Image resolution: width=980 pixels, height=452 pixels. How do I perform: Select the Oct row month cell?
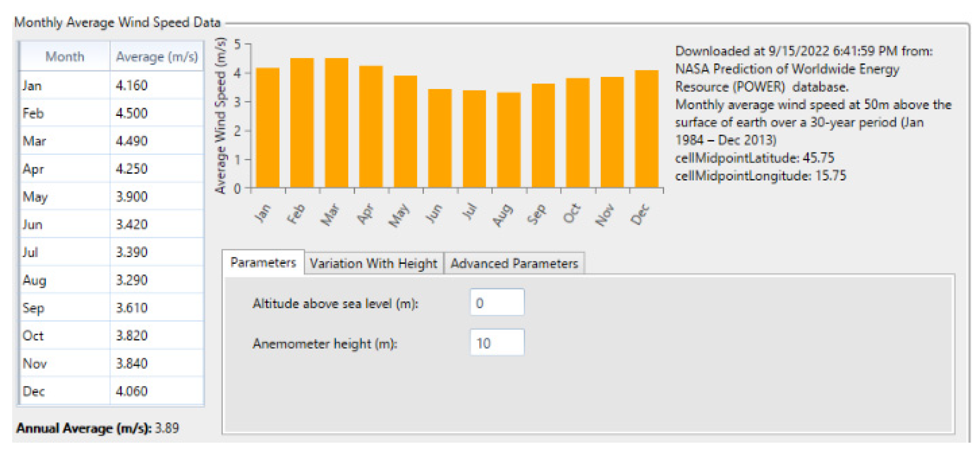point(65,336)
